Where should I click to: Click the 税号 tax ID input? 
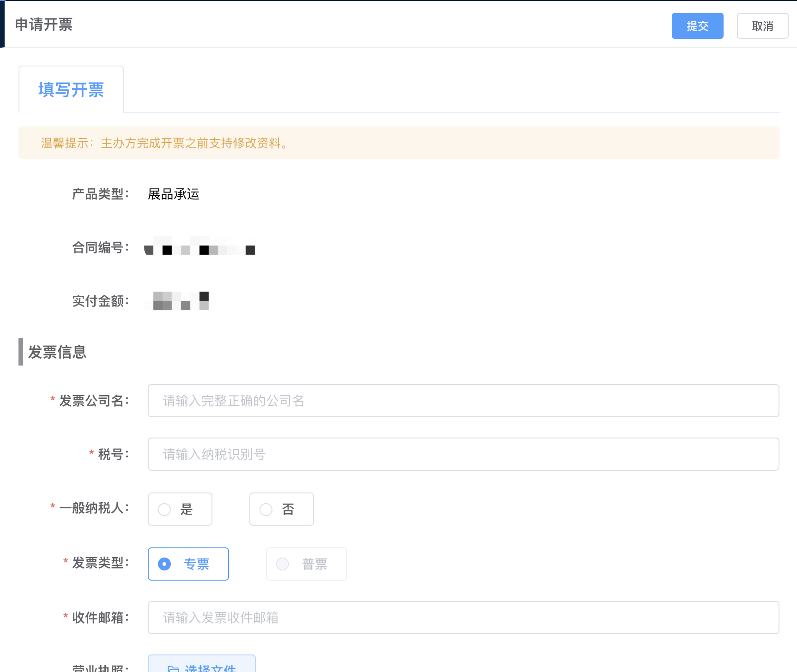click(463, 454)
